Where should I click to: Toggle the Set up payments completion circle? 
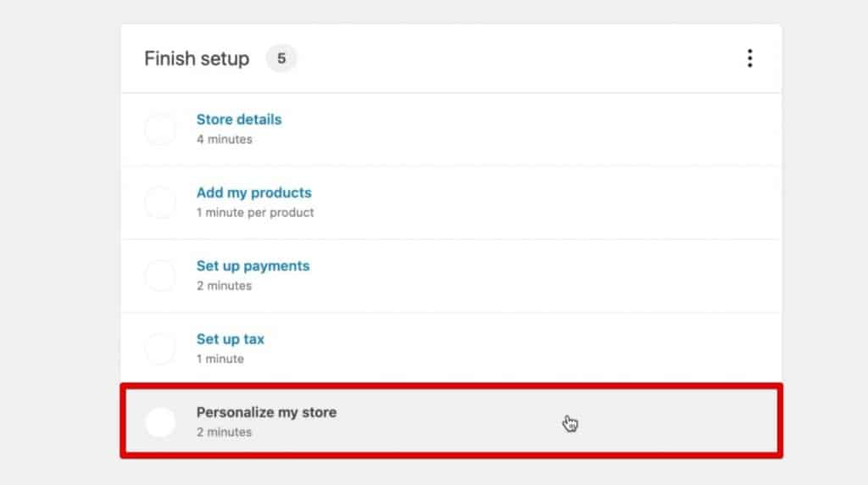pos(160,276)
